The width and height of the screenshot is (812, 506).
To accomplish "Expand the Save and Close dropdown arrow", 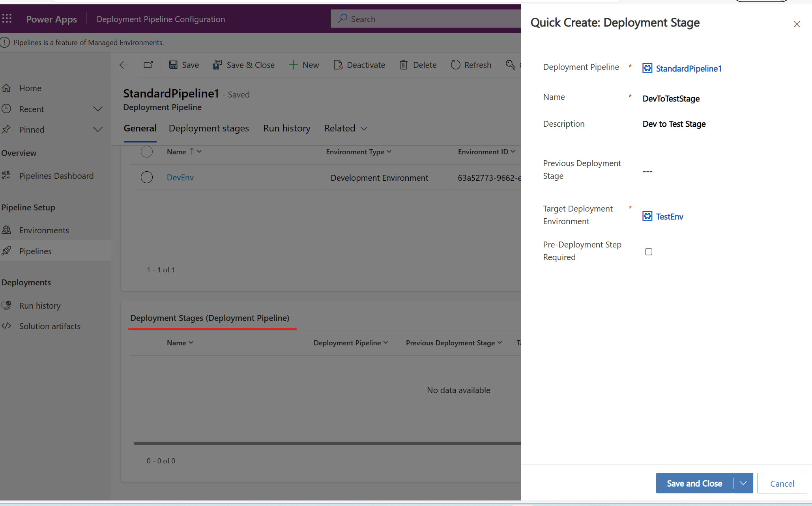I will tap(743, 483).
